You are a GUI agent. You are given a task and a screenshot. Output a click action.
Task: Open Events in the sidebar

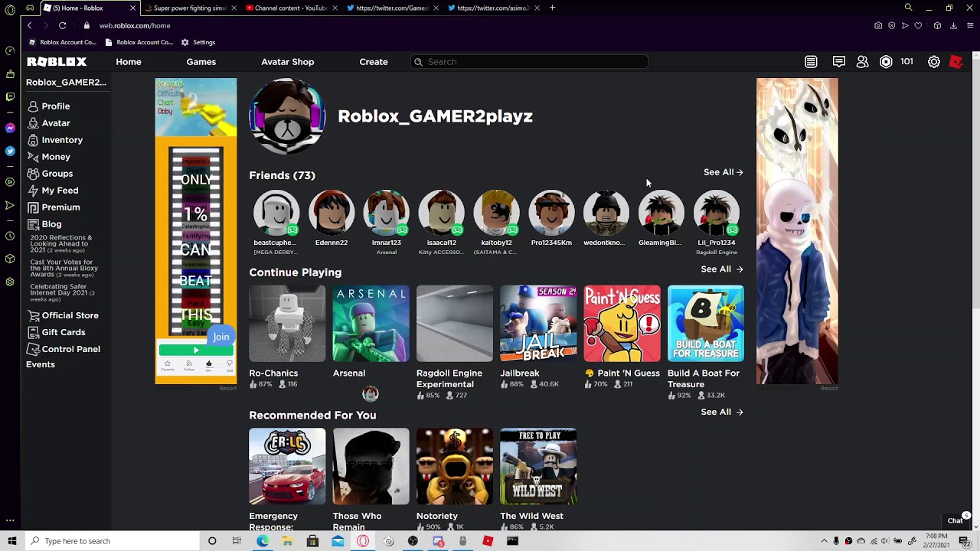click(41, 365)
